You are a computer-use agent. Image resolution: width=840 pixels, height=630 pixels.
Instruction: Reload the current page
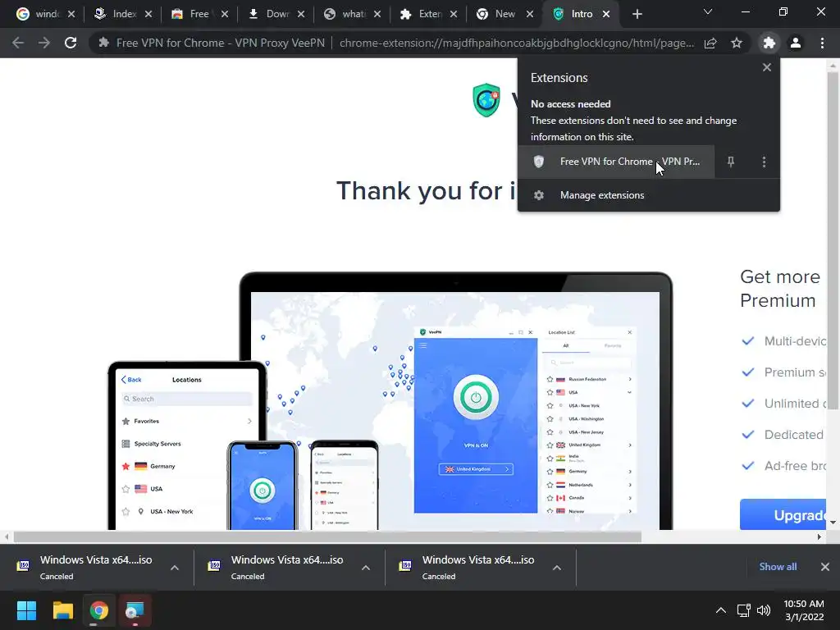[x=71, y=43]
